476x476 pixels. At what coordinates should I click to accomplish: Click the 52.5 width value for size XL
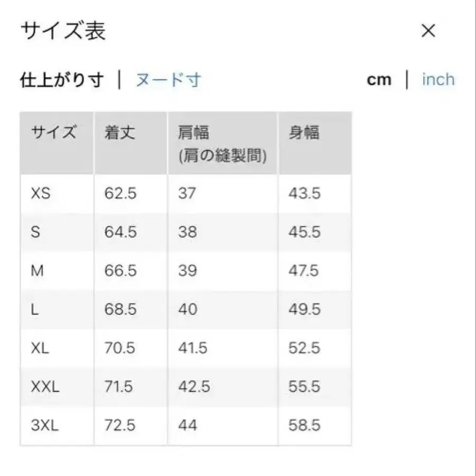(303, 348)
